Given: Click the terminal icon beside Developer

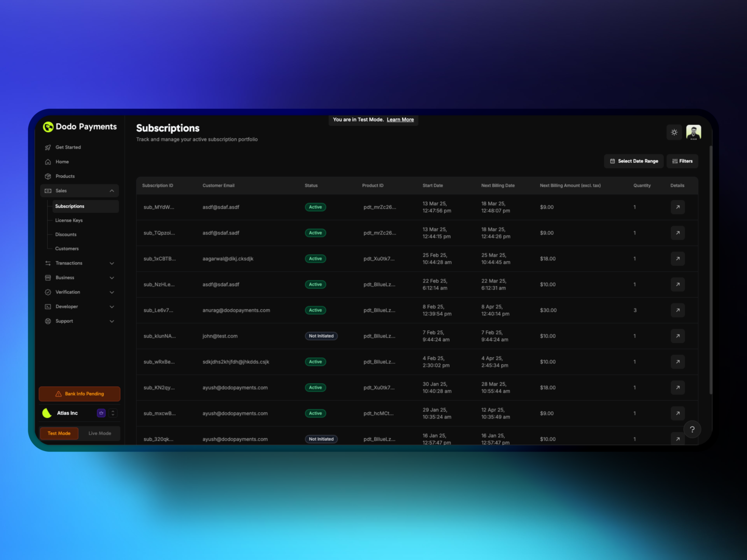Looking at the screenshot, I should pyautogui.click(x=48, y=307).
